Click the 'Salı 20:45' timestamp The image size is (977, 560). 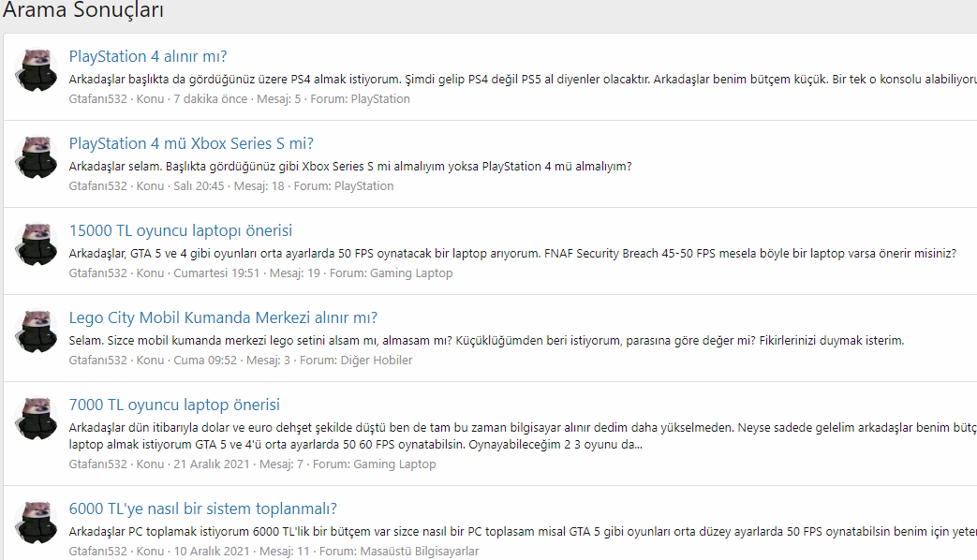coord(199,186)
